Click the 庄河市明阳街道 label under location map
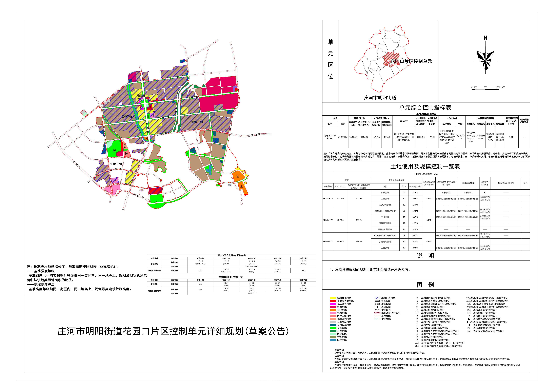555x392 pixels. 380,98
